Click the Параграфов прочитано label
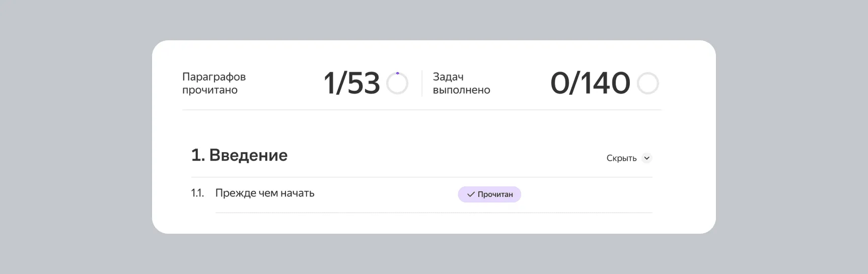The height and width of the screenshot is (274, 868). (x=214, y=83)
